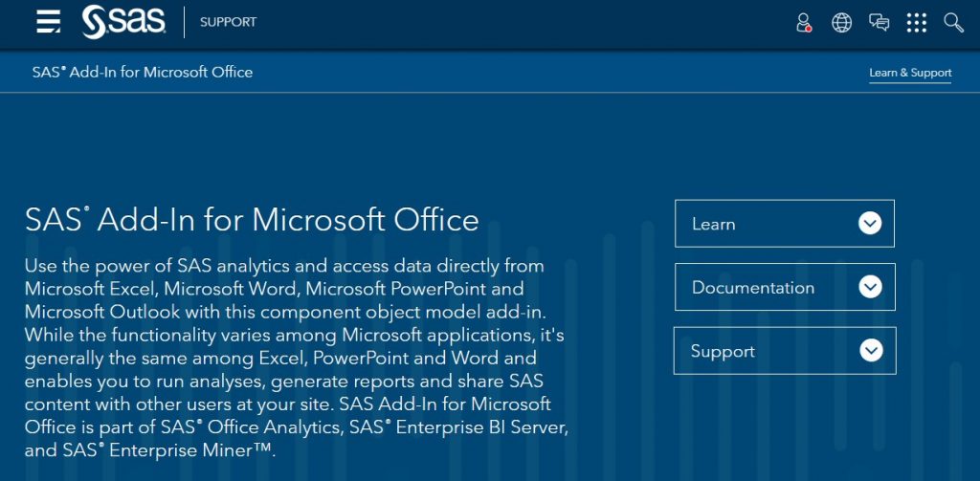The image size is (980, 481).
Task: Click the Learn chevron circle icon
Action: click(870, 224)
